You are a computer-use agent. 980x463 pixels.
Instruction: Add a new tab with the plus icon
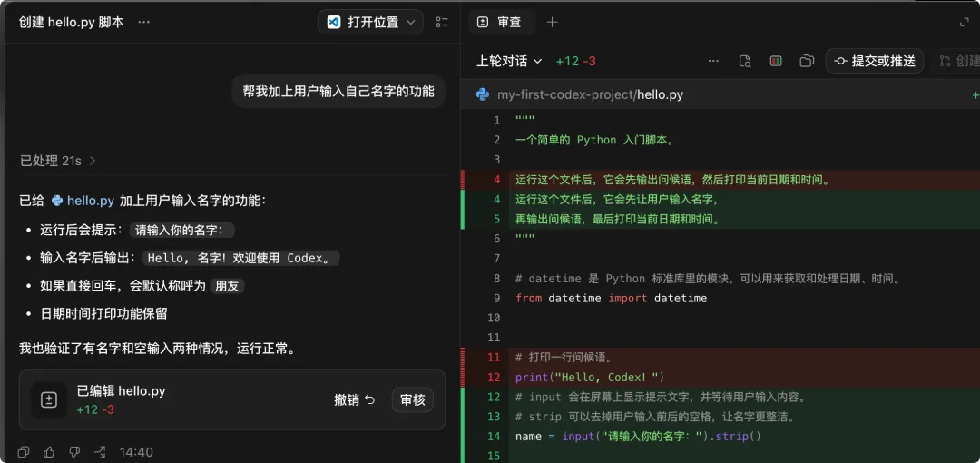552,22
